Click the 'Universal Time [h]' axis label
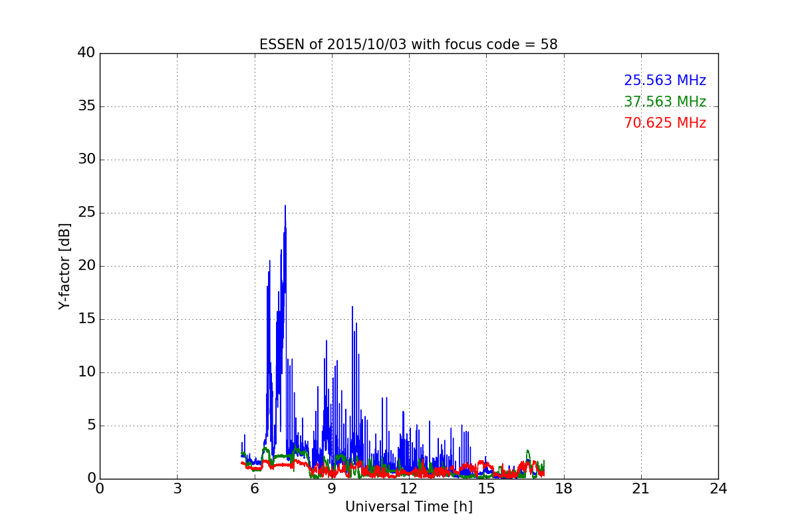This screenshot has height=532, width=798. pyautogui.click(x=409, y=507)
